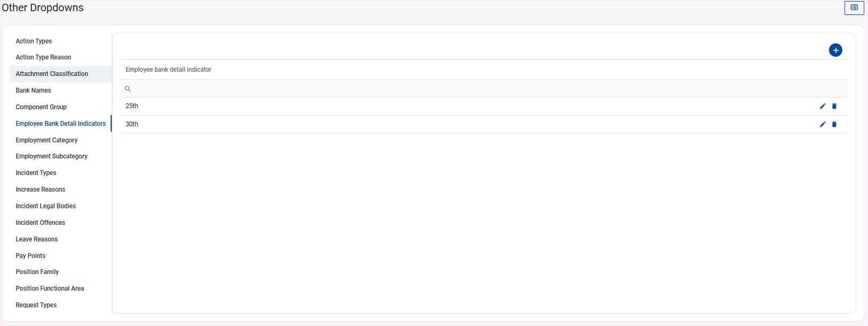The image size is (868, 326).
Task: Open the Action Types category
Action: (34, 41)
